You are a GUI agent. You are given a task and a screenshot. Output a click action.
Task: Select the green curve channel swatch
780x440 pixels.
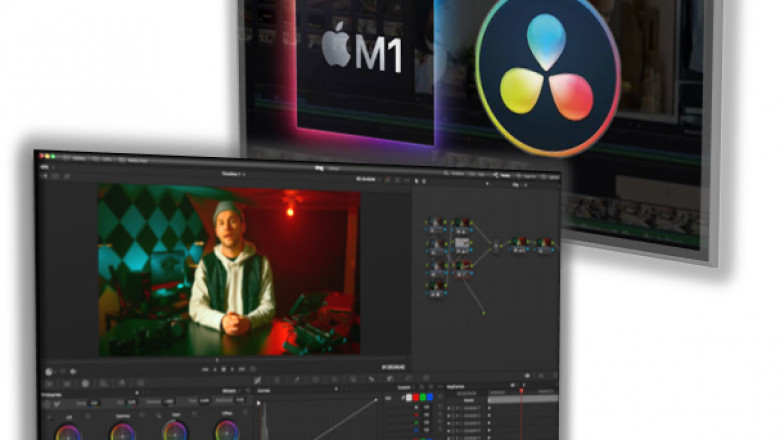click(x=423, y=397)
